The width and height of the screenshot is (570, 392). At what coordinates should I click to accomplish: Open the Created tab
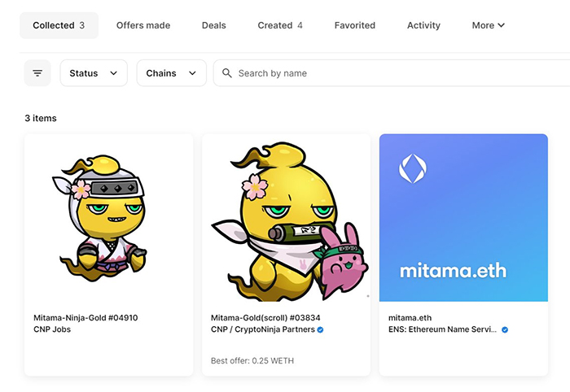(280, 25)
